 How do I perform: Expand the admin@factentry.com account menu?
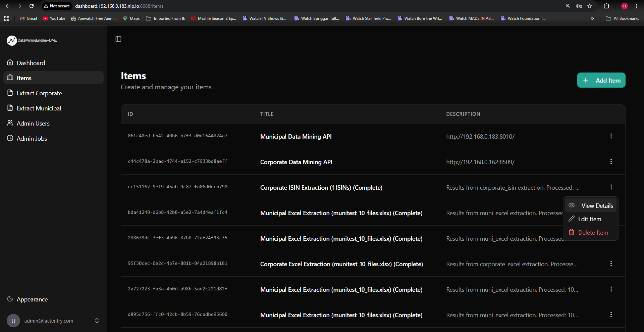tap(53, 321)
